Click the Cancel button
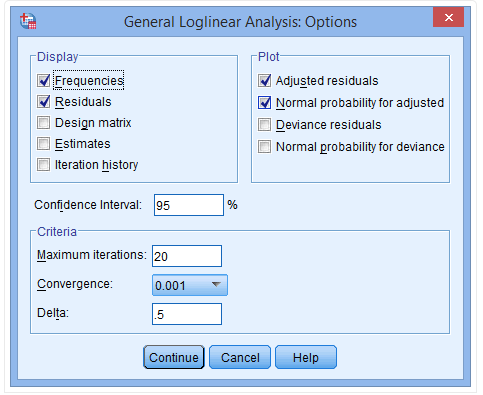The image size is (483, 395). [240, 357]
